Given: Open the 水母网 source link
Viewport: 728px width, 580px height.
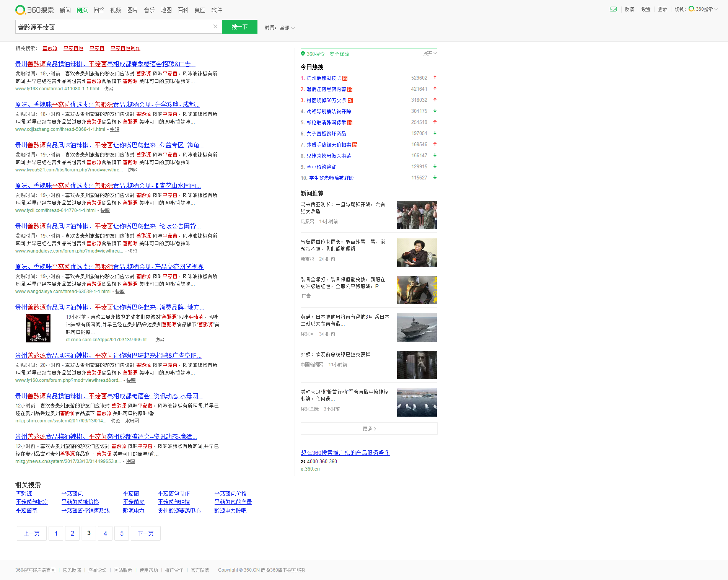Looking at the screenshot, I should (132, 421).
